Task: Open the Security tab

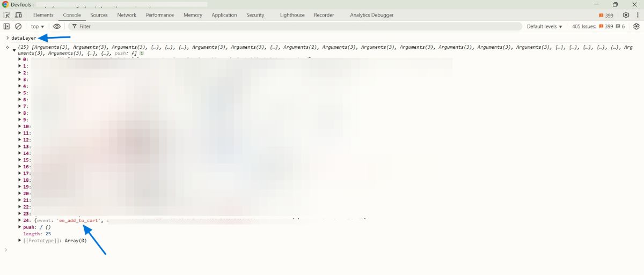Action: (x=255, y=15)
